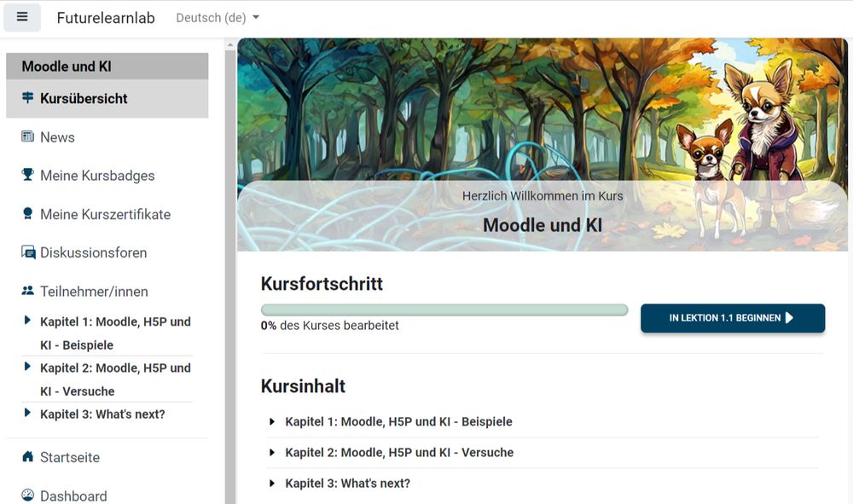This screenshot has height=504, width=853.
Task: Click the News newspaper icon
Action: pos(27,136)
